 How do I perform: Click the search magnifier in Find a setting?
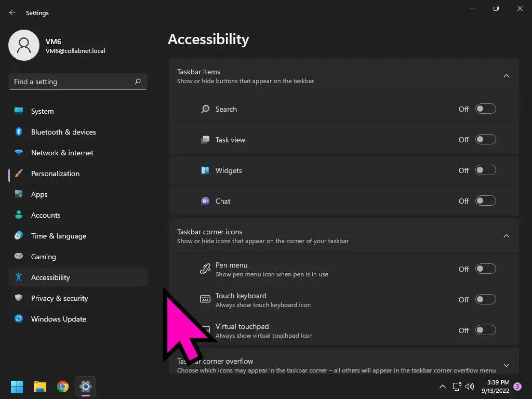coord(138,82)
